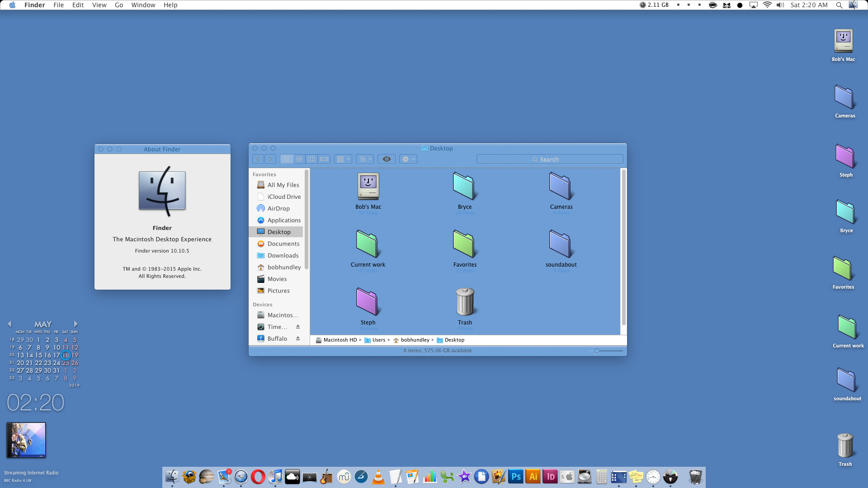Open the Go menu in menu bar

coord(119,5)
